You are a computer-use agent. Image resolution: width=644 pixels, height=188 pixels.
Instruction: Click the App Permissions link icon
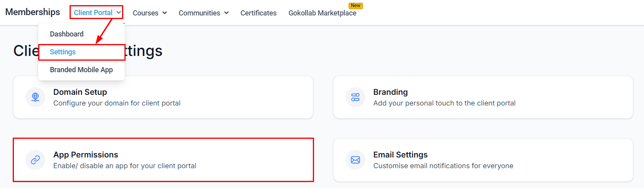pos(35,160)
